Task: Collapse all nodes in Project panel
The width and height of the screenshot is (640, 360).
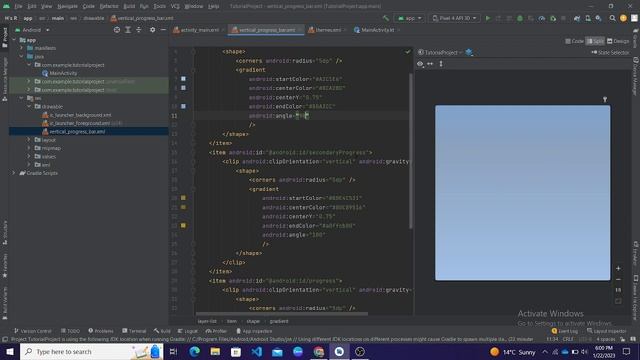Action: (139, 30)
